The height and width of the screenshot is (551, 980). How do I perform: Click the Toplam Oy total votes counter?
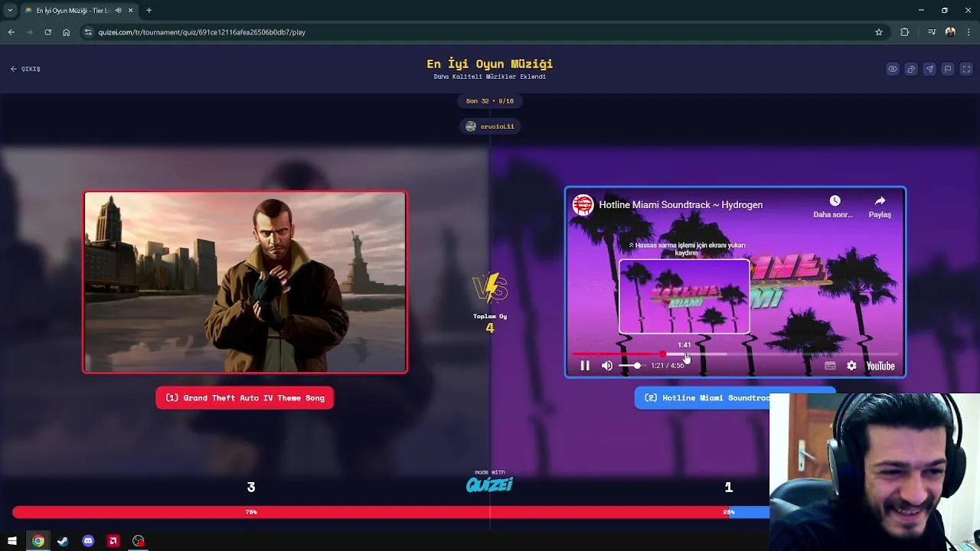click(490, 322)
